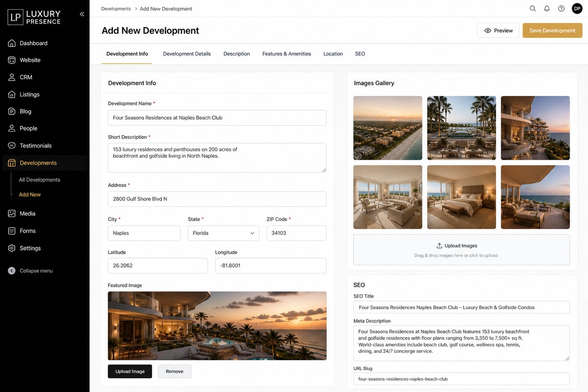Switch to Development Info tab
The image size is (588, 392).
coord(127,54)
